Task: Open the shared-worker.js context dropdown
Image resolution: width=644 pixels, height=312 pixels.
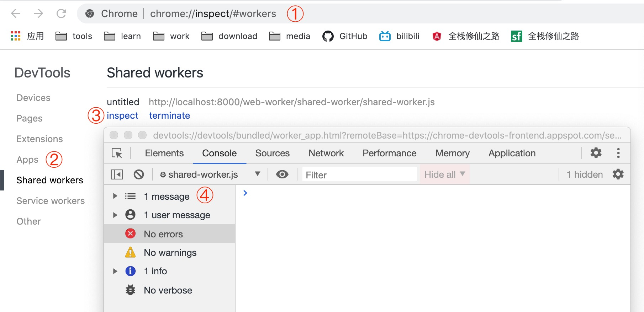Action: [210, 174]
